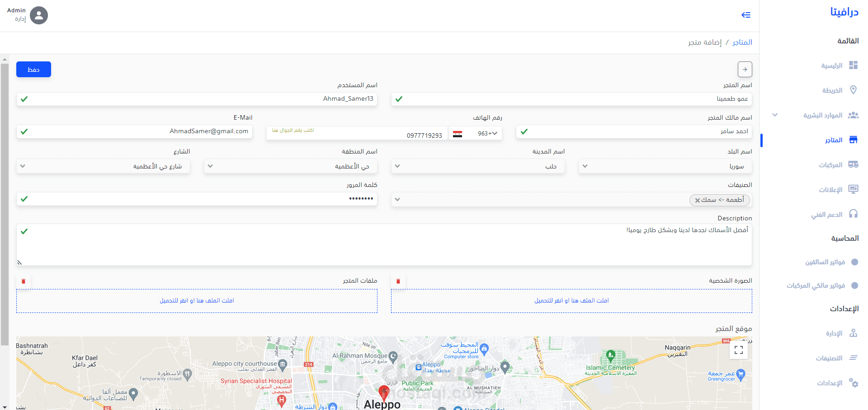Delete the الصورة الشخصية file with trash icon
The width and height of the screenshot is (868, 410).
[398, 281]
